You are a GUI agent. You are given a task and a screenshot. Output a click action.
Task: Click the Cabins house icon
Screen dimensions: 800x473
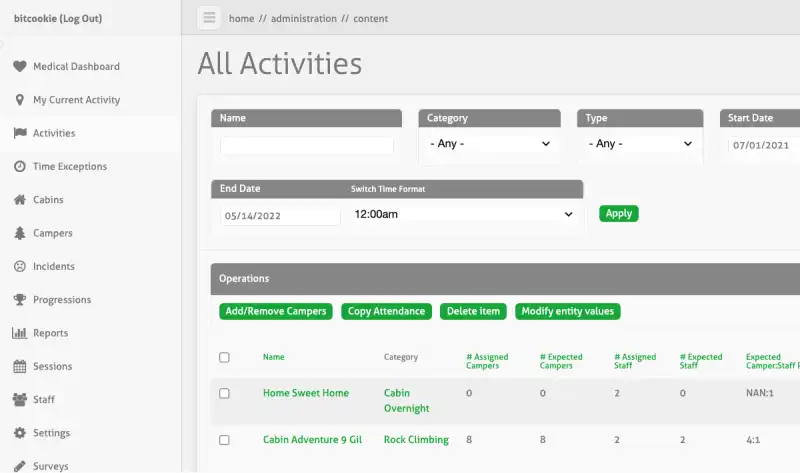point(19,200)
